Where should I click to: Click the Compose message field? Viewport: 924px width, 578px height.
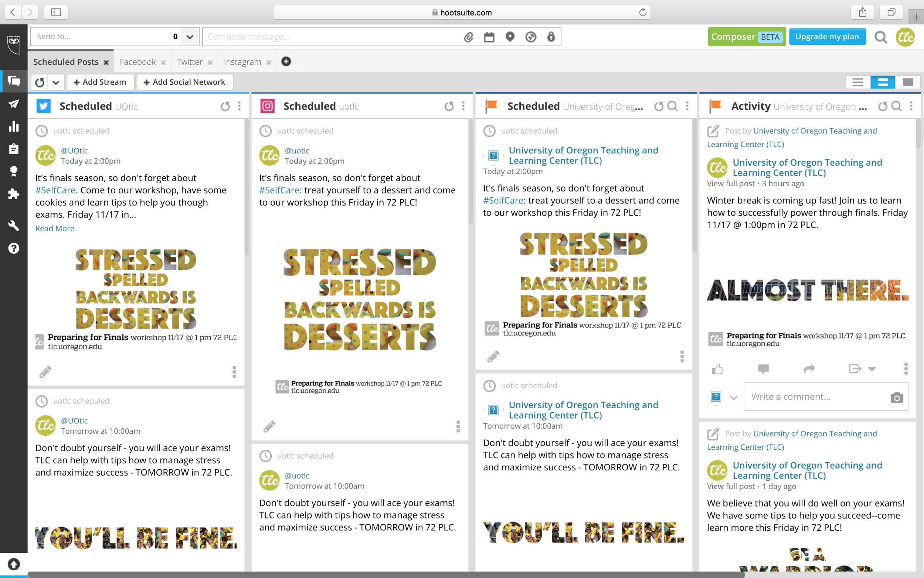[332, 37]
